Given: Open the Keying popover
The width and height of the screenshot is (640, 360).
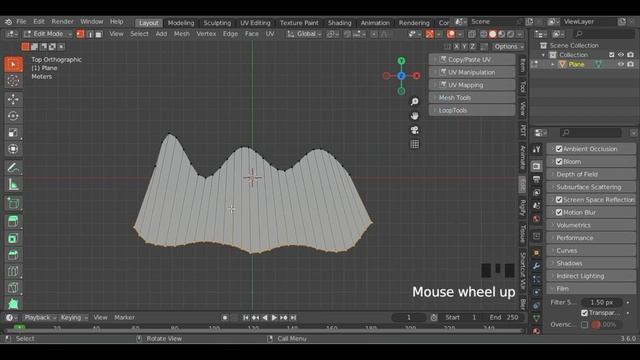Looking at the screenshot, I should (74, 317).
